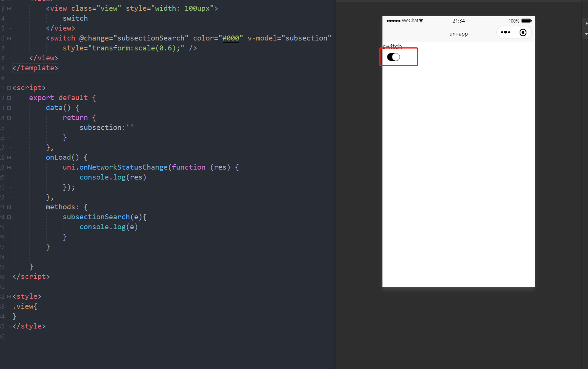Click the uni-app title in simulator navbar
The height and width of the screenshot is (369, 588).
tap(458, 34)
